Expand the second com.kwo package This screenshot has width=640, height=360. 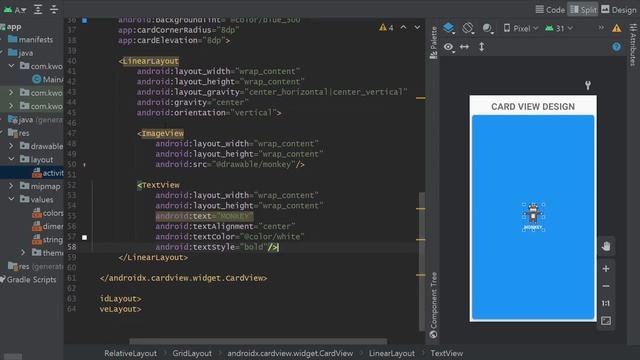tap(11, 93)
